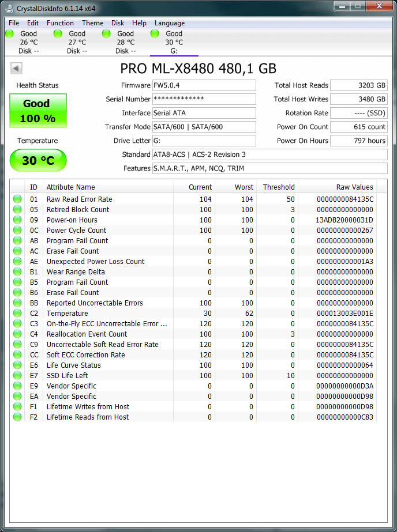397x532 pixels.
Task: Click the Power On Hours 797 field
Action: (x=358, y=141)
